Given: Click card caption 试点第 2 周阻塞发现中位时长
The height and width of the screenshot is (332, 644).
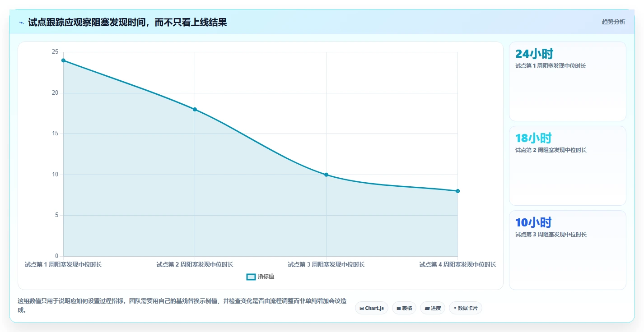Looking at the screenshot, I should [x=551, y=150].
